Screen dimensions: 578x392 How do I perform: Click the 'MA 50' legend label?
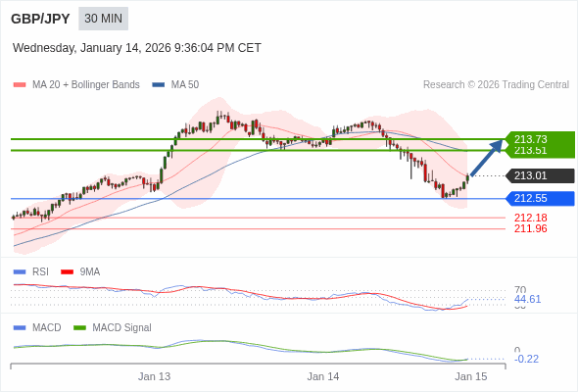[x=185, y=85]
